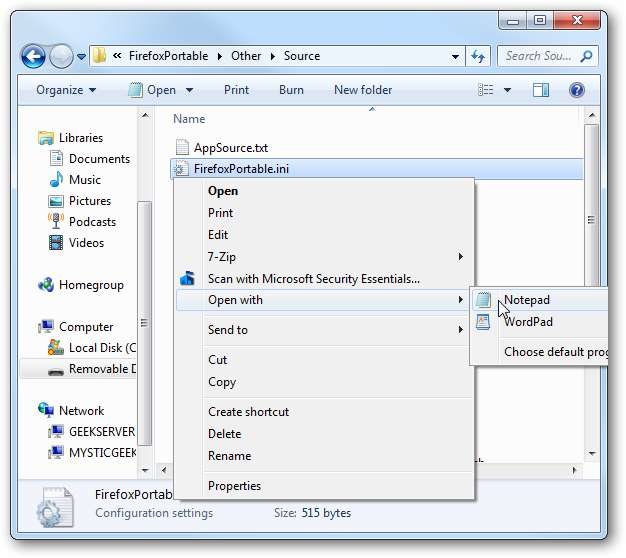Click the Homegroup icon in sidebar
Screen dimensions: 626x558
(x=46, y=285)
